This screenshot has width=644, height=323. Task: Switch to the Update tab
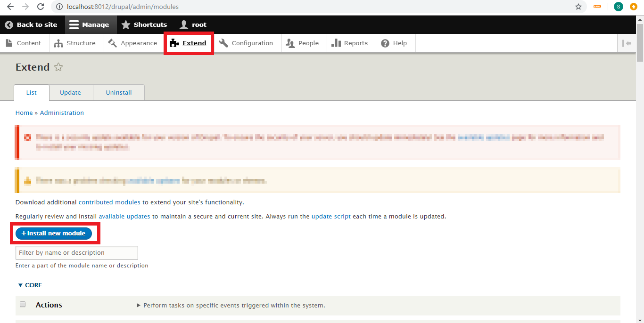point(71,92)
